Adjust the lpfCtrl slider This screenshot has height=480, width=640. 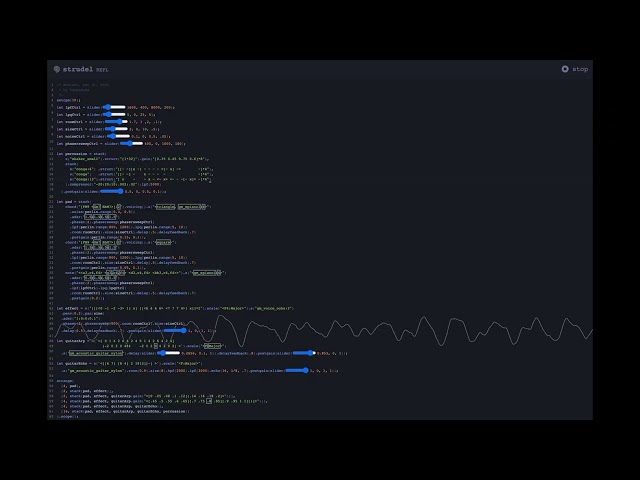(114, 107)
